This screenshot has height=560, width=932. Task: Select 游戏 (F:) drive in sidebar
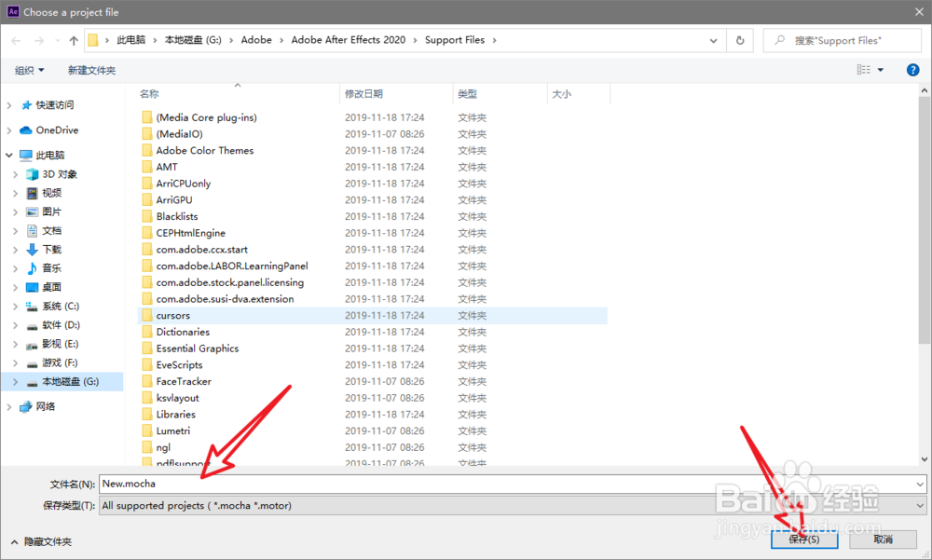coord(60,362)
